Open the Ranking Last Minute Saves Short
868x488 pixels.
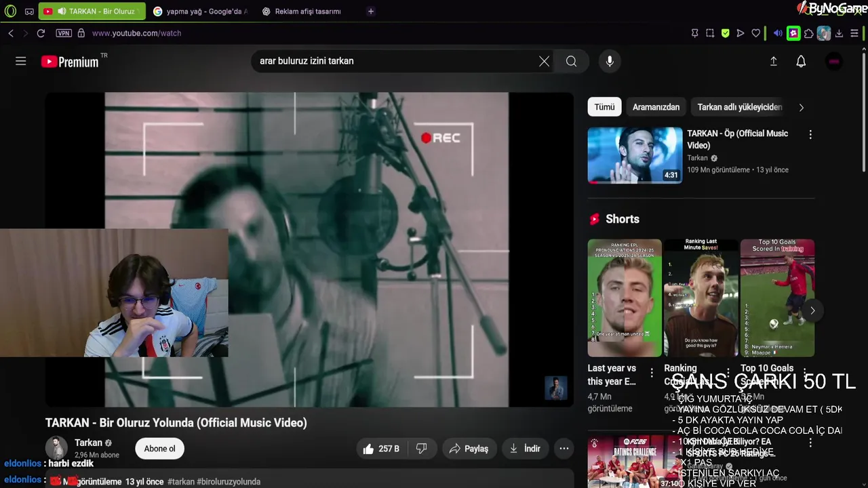point(701,298)
